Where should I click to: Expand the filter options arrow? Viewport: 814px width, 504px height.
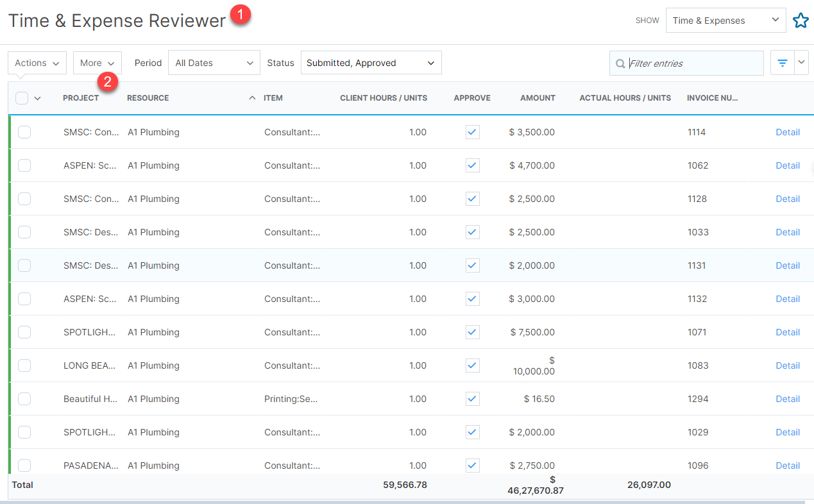click(801, 63)
